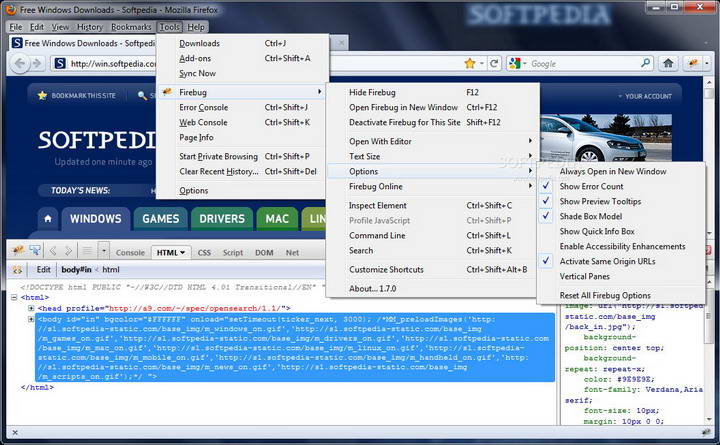720x445 pixels.
Task: Click the Bookmark This Site star
Action: (42, 96)
